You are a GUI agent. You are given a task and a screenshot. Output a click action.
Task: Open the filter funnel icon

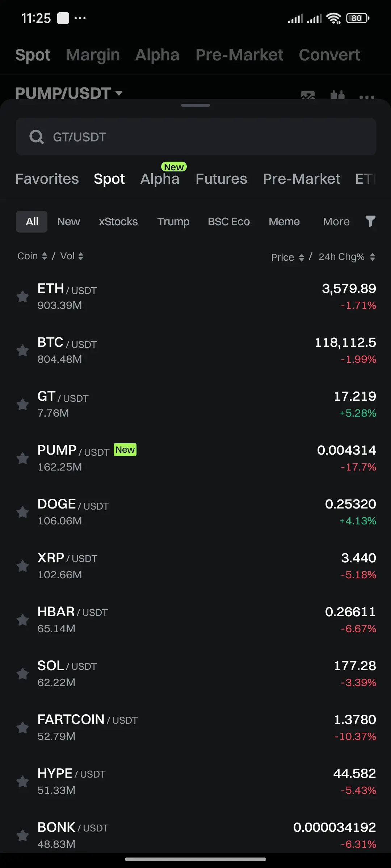[370, 221]
